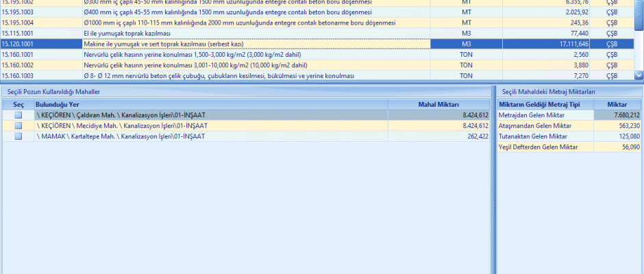Tick the MAMAK Kartaltepe Mah. checkbox
This screenshot has width=644, height=274.
click(x=18, y=136)
